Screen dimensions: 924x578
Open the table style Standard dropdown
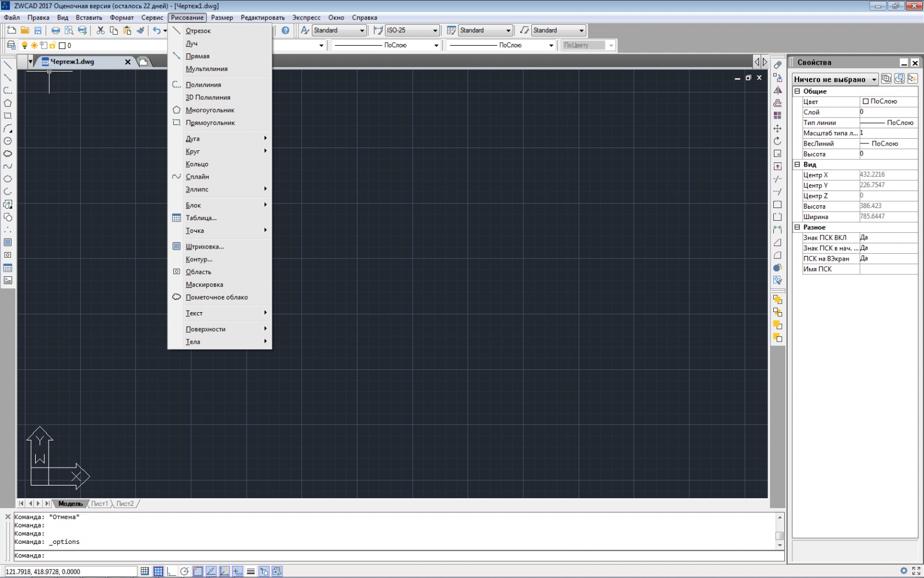[x=486, y=30]
